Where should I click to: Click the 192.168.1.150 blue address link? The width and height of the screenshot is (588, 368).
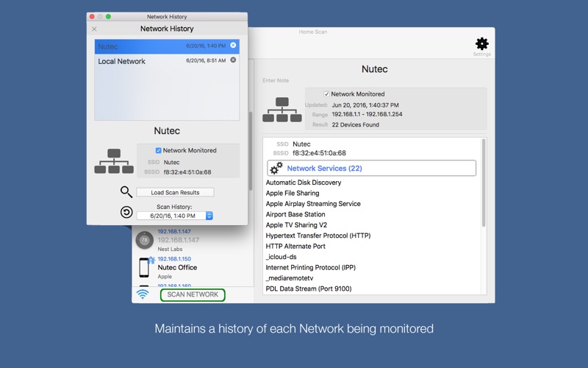[174, 259]
